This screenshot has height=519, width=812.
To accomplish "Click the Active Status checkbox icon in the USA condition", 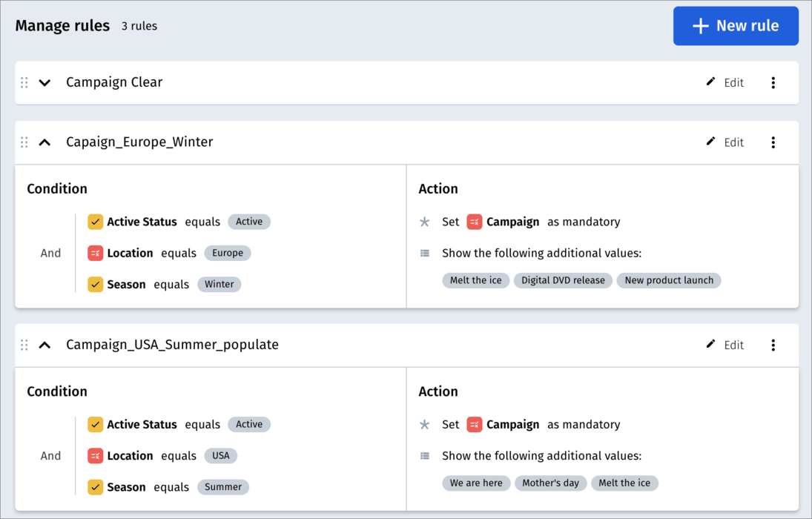I will click(95, 423).
